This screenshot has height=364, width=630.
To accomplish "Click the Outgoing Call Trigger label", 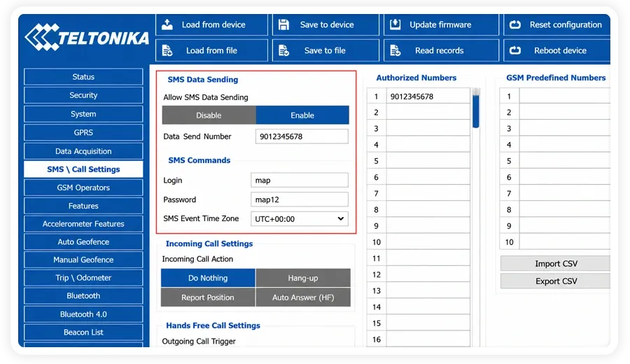I will click(x=199, y=341).
